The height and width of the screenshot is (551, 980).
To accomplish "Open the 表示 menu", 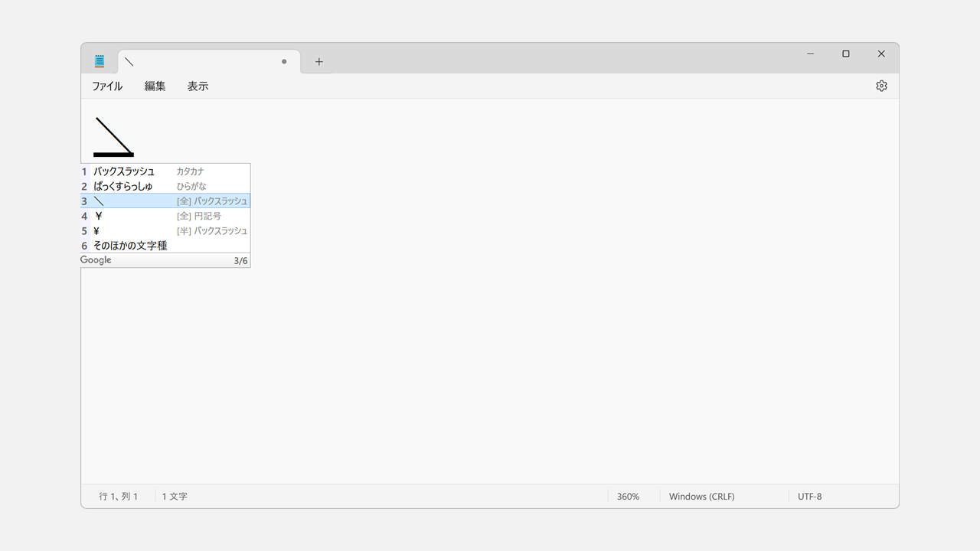I will click(x=198, y=86).
